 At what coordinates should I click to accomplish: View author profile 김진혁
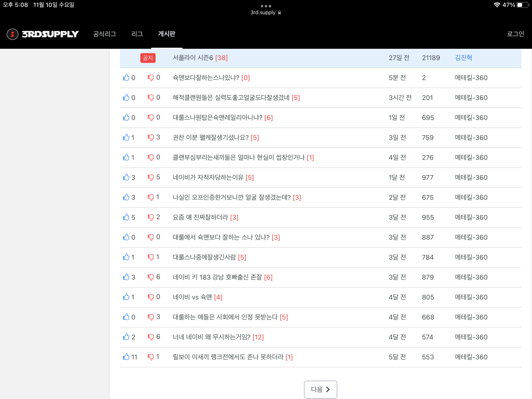pyautogui.click(x=463, y=58)
